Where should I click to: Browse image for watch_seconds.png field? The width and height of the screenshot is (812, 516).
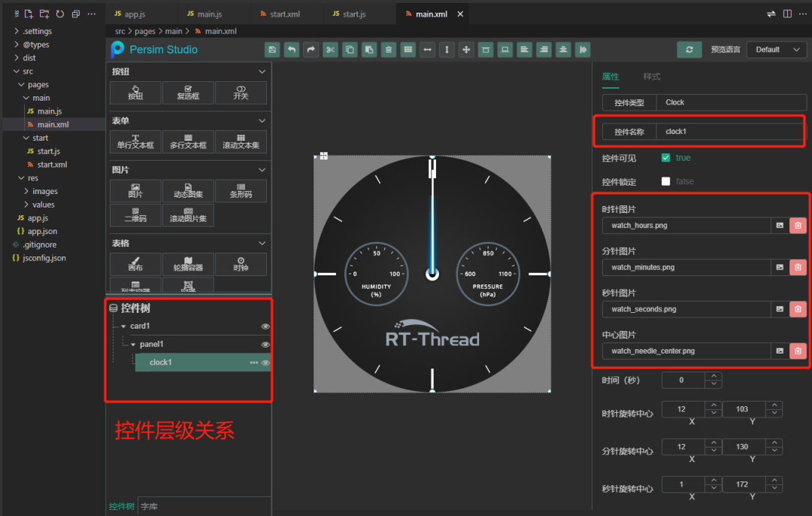coord(780,309)
